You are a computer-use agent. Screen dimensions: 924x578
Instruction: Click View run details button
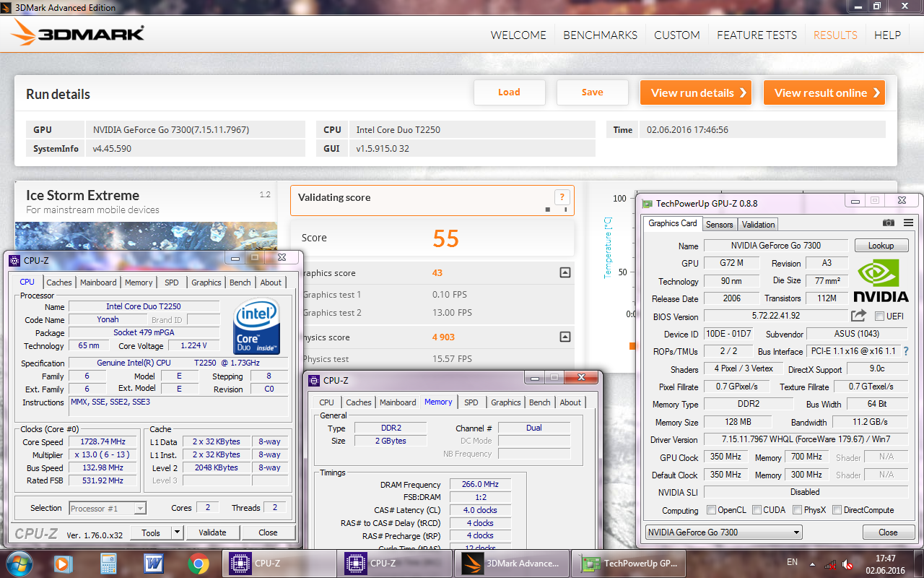click(696, 92)
